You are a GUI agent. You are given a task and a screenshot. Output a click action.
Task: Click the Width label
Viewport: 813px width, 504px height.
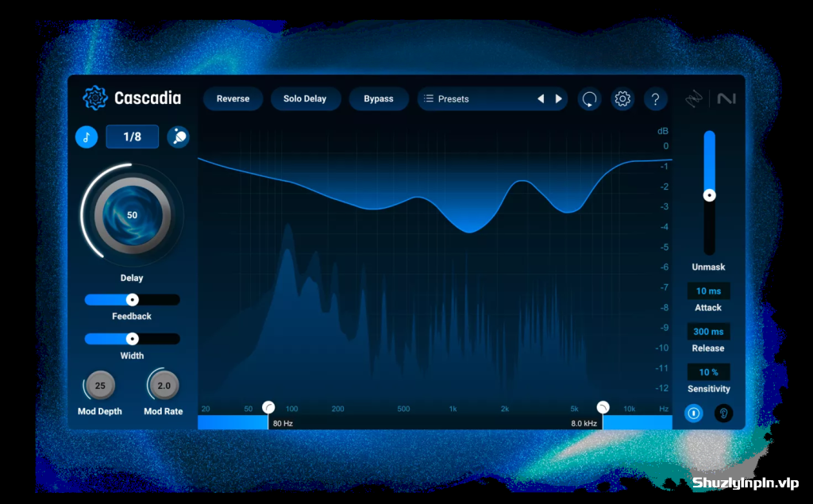point(132,356)
